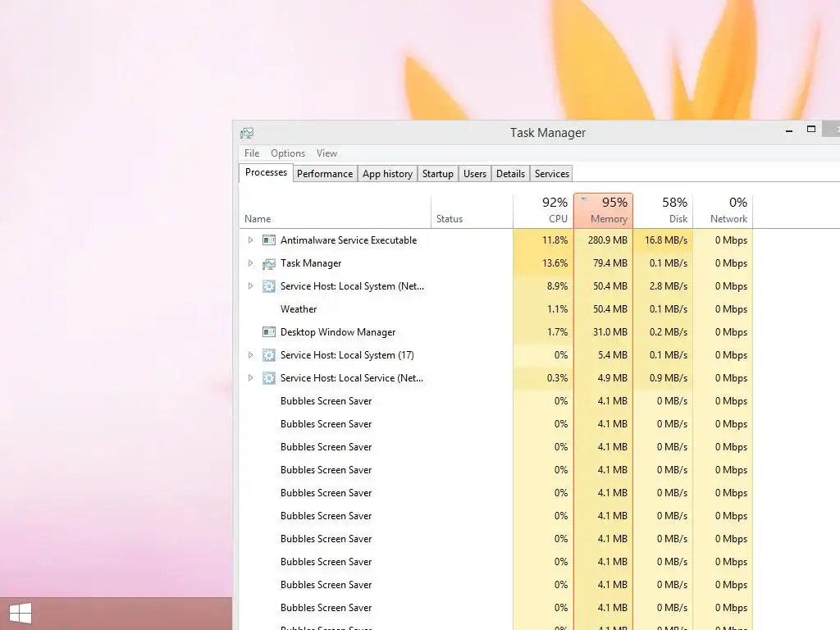The image size is (840, 630).
Task: Click the Task Manager title bar icon
Action: tap(247, 133)
